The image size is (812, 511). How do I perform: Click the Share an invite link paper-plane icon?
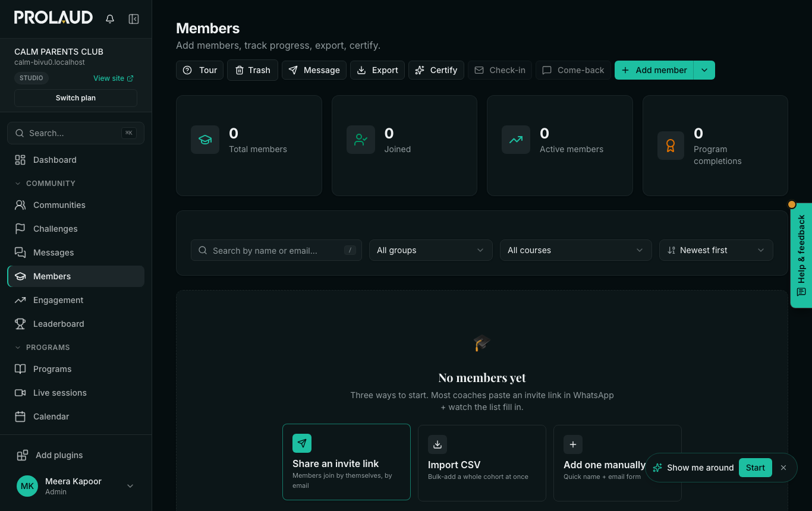(302, 443)
